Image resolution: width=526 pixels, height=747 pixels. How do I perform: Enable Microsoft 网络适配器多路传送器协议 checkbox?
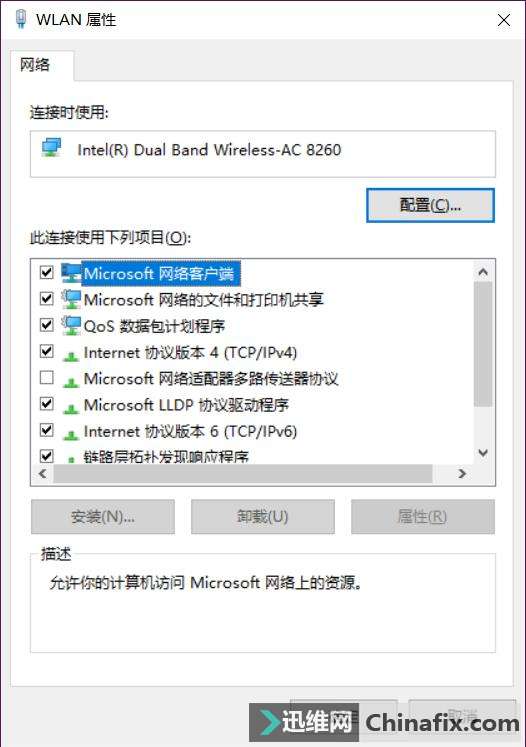click(46, 378)
